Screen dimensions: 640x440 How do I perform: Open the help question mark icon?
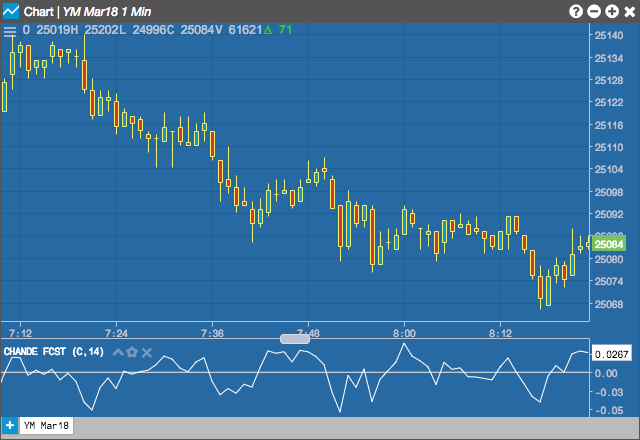coord(576,11)
